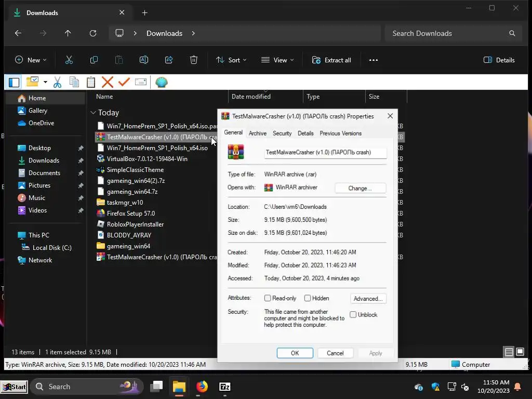Click the Windows Security tray icon

(436, 387)
